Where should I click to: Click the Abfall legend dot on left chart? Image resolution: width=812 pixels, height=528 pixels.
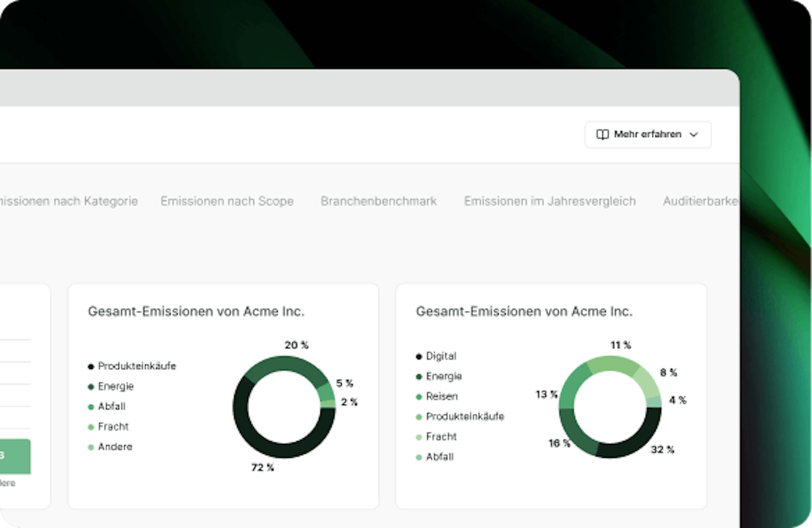pos(91,406)
